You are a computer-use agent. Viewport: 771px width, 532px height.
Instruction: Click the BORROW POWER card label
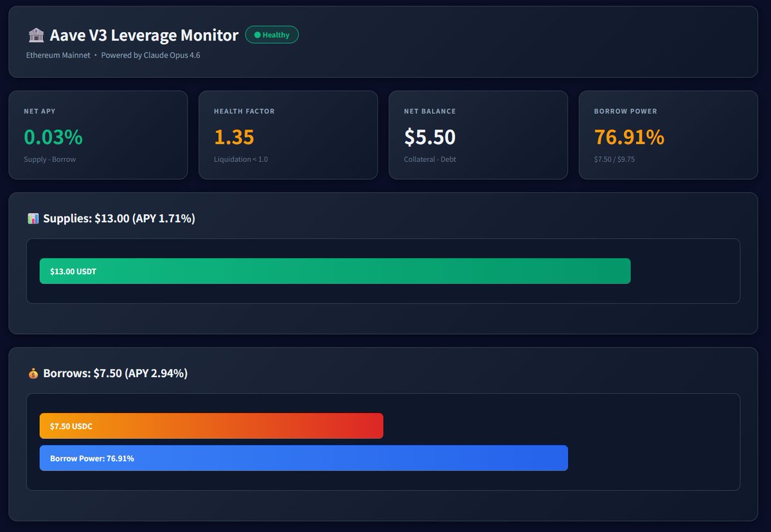click(x=626, y=111)
